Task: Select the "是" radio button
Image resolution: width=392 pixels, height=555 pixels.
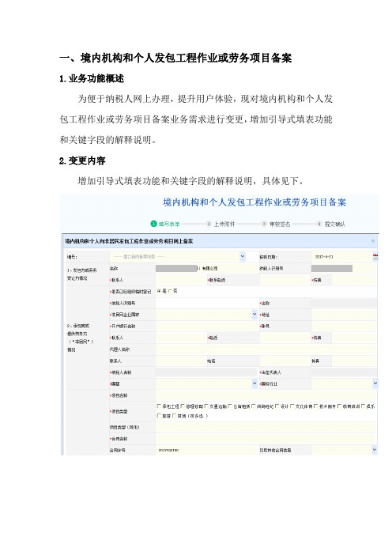Action: click(x=159, y=291)
